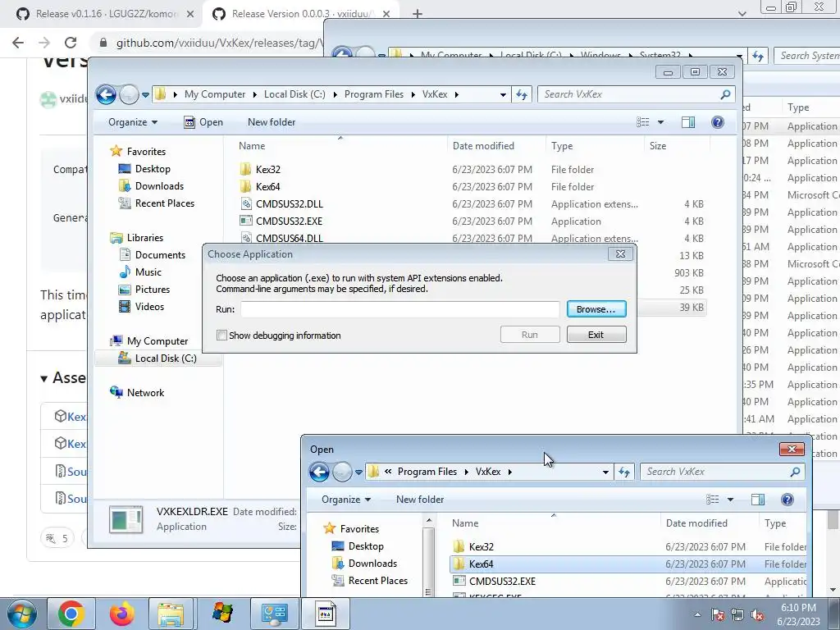Select CMDSUS32.EXE in VxKex Explorer window

pyautogui.click(x=290, y=221)
